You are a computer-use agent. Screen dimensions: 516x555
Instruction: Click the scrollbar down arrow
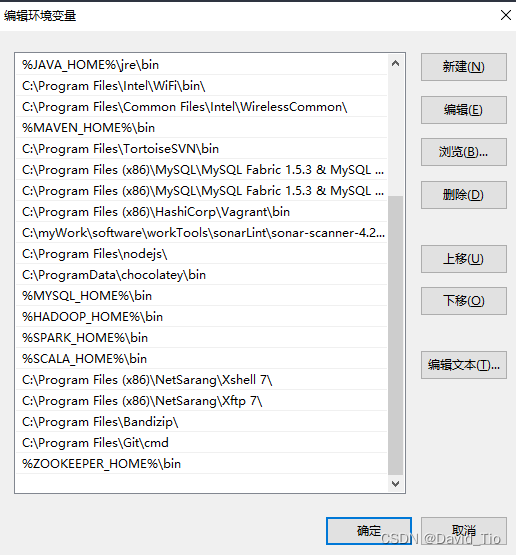(395, 483)
